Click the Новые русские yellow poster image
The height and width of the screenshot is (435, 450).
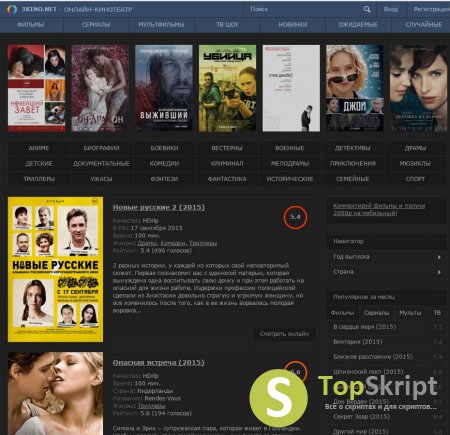55,269
